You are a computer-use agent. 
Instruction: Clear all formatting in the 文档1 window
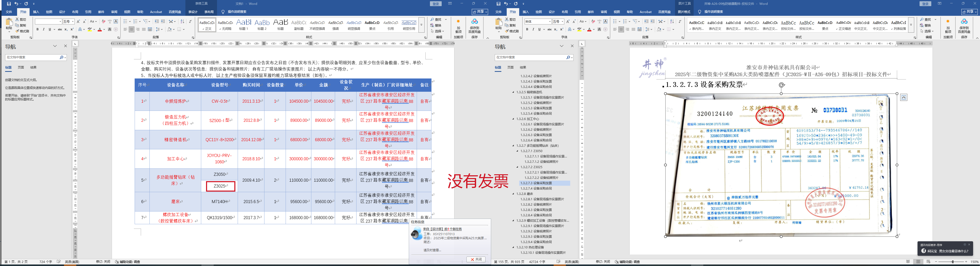click(104, 22)
